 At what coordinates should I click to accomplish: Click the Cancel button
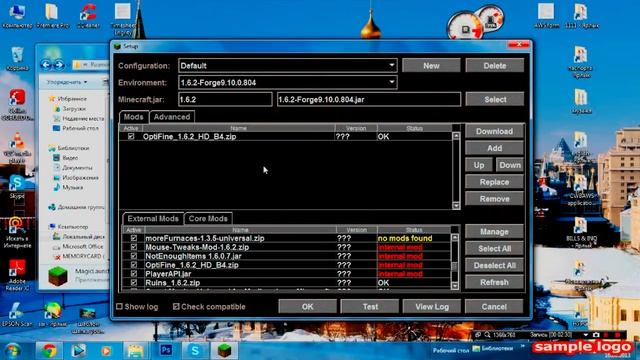[494, 307]
